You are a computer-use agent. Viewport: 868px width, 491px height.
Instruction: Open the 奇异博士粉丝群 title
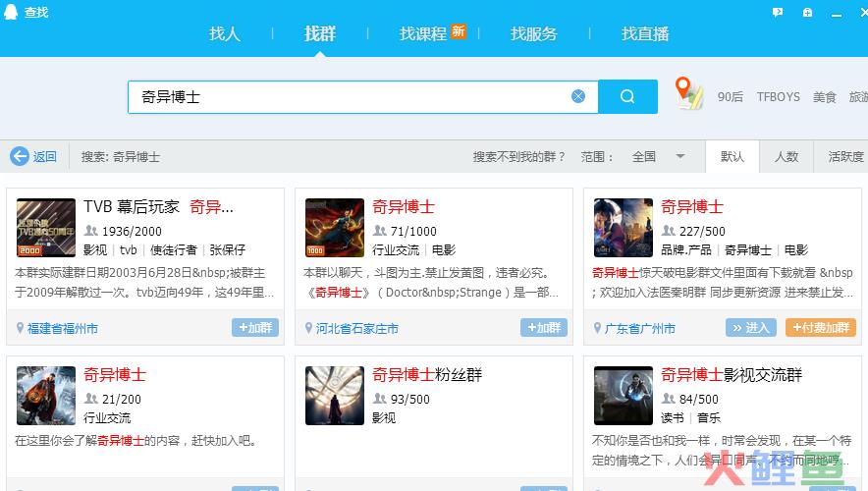coord(427,375)
